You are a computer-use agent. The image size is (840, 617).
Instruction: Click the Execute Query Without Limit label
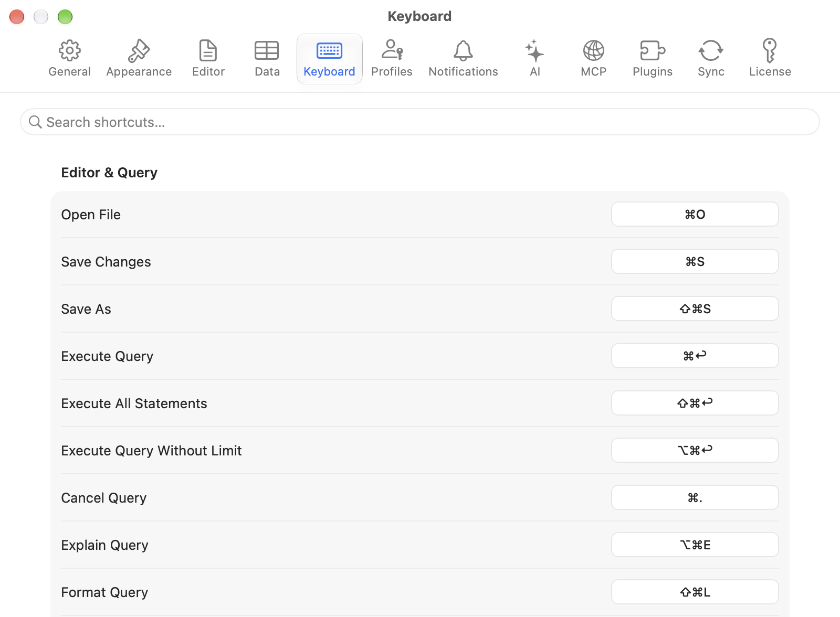(151, 451)
